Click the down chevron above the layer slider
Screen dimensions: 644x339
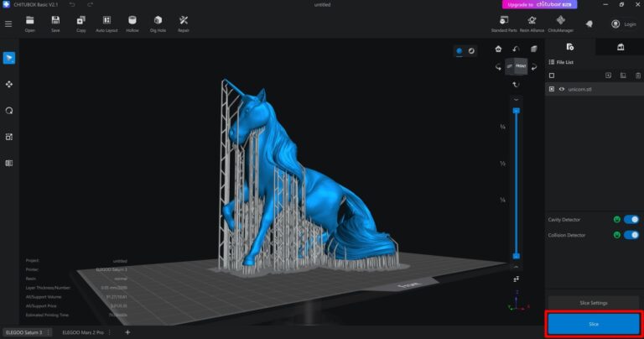(x=516, y=100)
